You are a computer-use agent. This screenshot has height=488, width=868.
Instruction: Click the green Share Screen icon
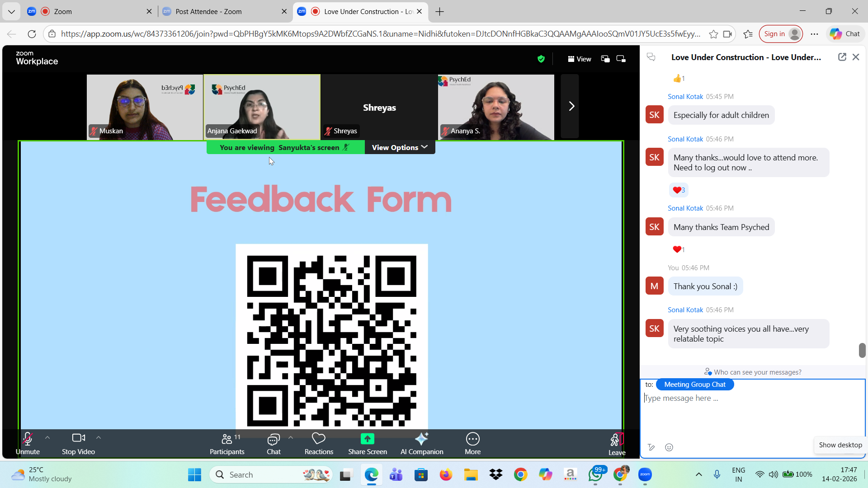click(x=367, y=439)
